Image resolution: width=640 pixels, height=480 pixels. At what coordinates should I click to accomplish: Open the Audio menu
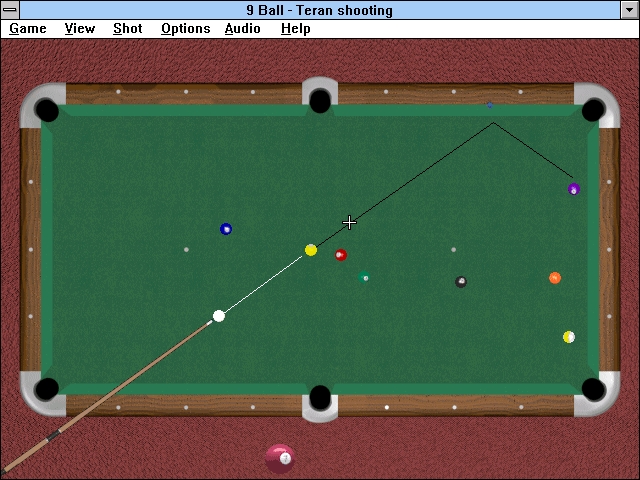click(x=242, y=29)
